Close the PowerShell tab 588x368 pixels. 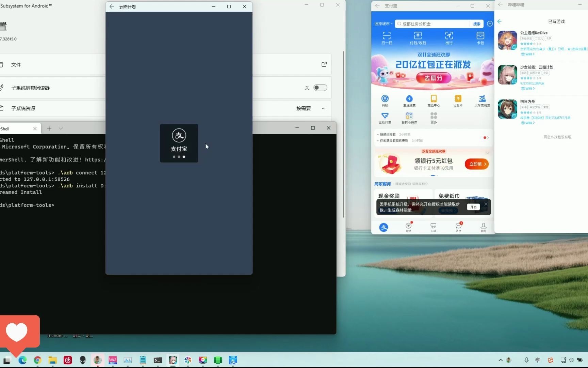point(35,128)
